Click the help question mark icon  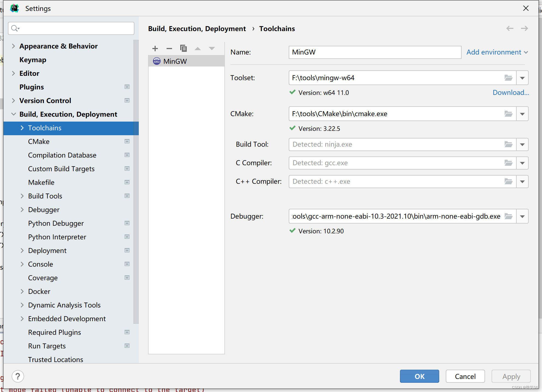coord(18,376)
